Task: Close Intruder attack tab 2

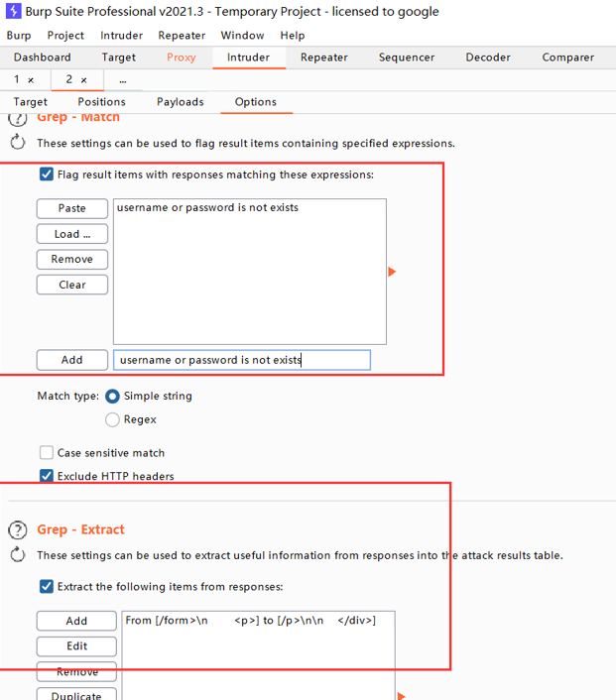Action: (83, 80)
